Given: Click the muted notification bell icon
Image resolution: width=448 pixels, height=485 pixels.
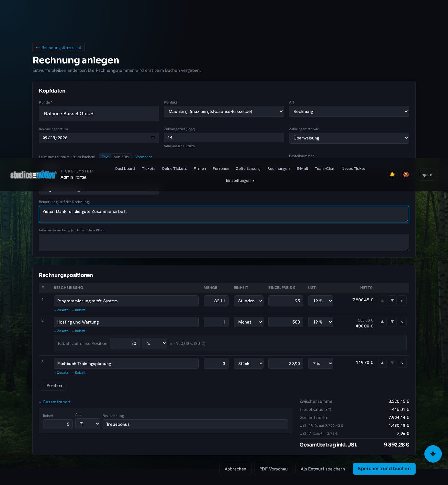Looking at the screenshot, I should coord(406,175).
